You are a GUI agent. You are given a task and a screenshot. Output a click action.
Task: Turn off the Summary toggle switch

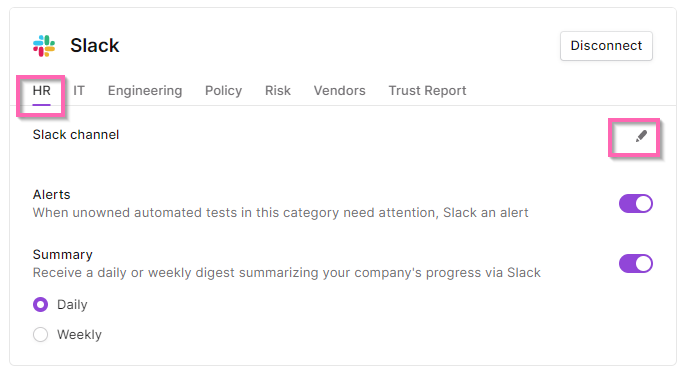636,263
